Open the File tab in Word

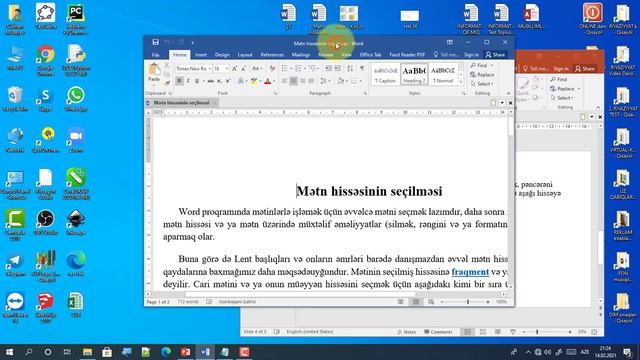(156, 55)
